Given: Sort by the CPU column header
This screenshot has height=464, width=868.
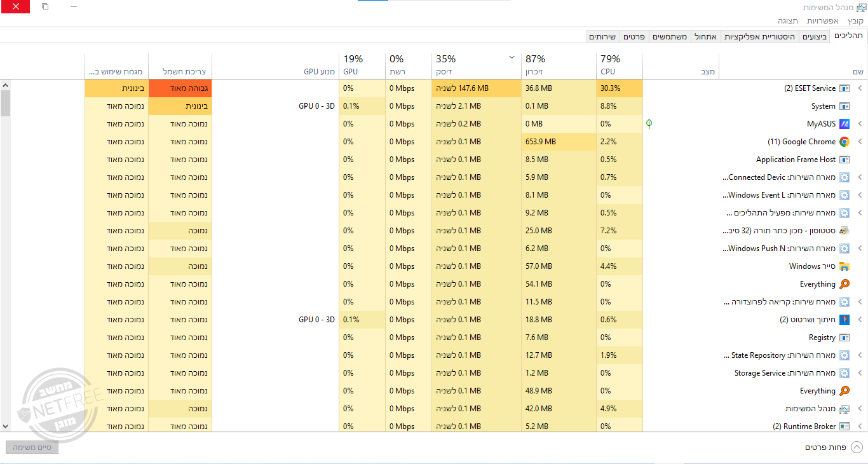Looking at the screenshot, I should pyautogui.click(x=620, y=65).
